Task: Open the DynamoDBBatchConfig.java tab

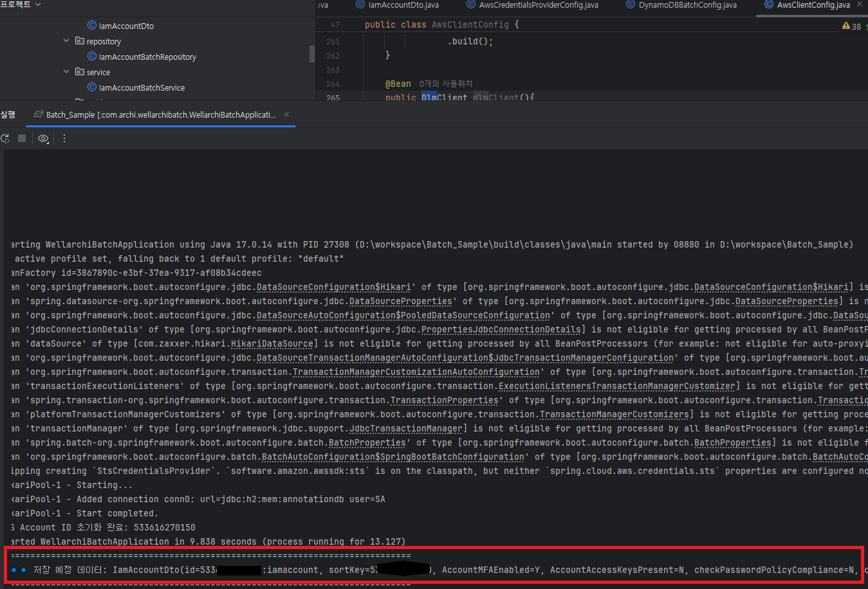Action: (x=687, y=5)
